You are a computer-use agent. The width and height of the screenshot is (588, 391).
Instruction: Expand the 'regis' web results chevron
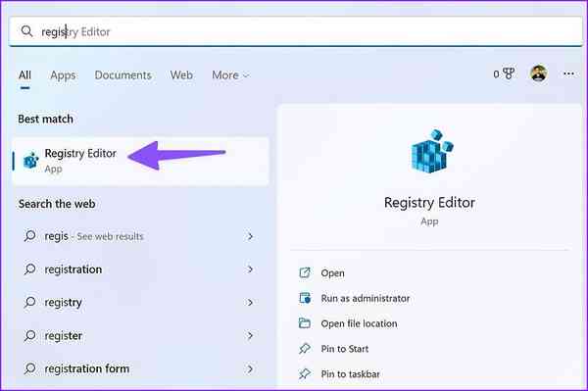tap(250, 236)
